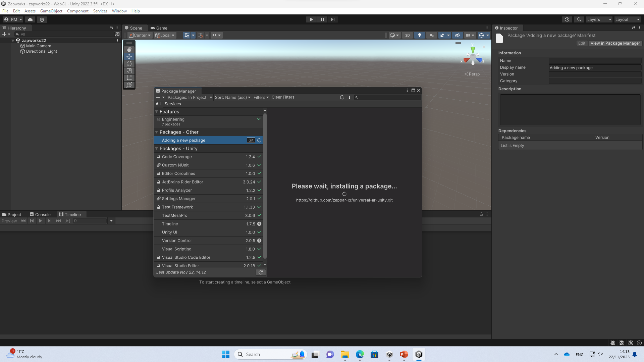Open File Explorer from taskbar
The height and width of the screenshot is (362, 644).
(345, 354)
